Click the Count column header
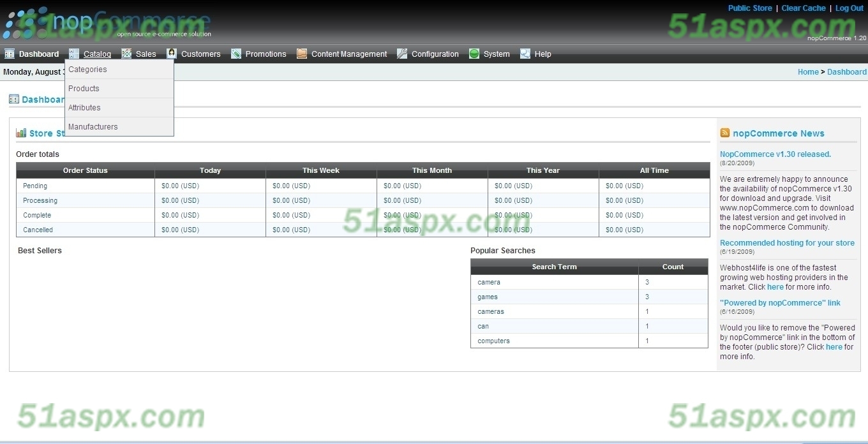 point(673,267)
